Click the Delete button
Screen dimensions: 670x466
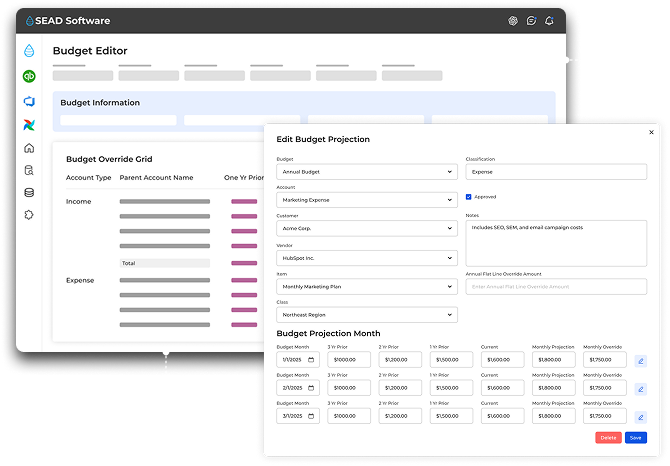[x=608, y=438]
